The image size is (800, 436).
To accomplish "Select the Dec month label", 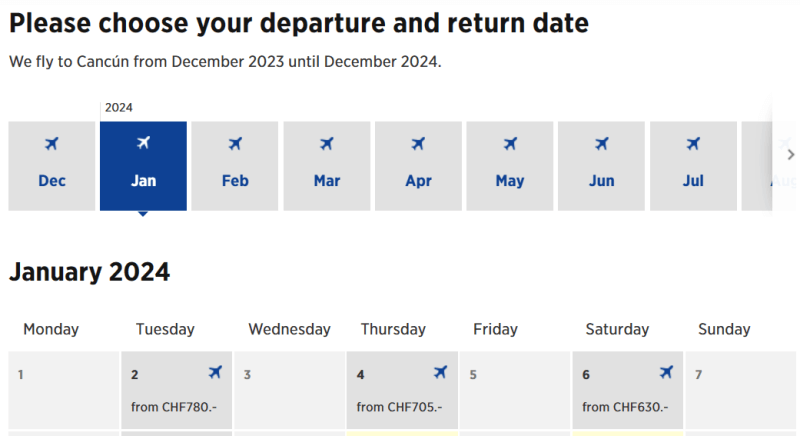I will (52, 181).
